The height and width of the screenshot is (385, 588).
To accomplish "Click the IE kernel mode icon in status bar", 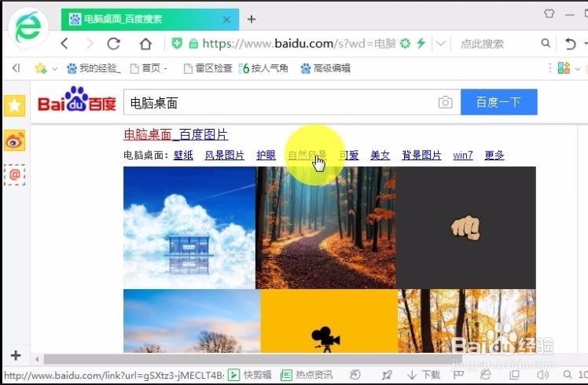I will point(486,374).
